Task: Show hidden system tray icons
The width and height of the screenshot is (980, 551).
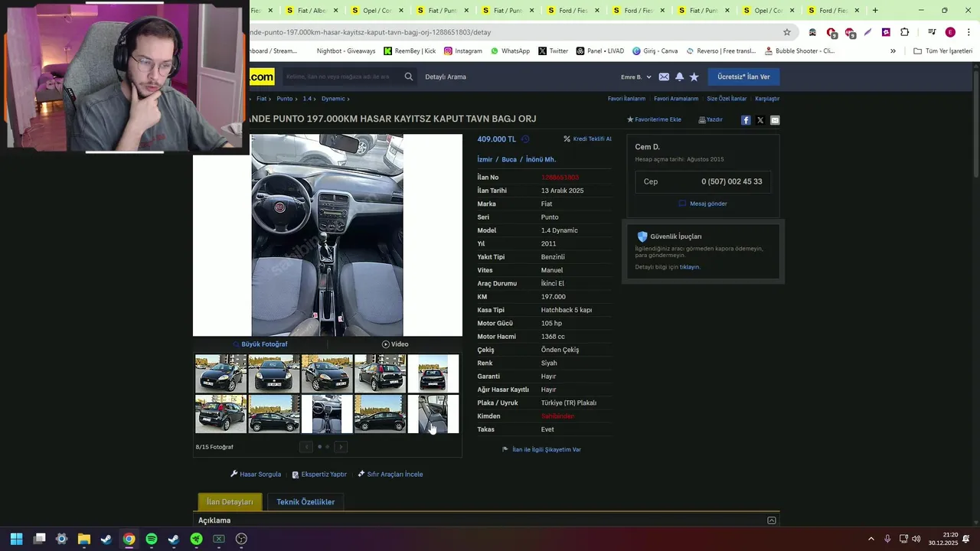Action: (871, 539)
